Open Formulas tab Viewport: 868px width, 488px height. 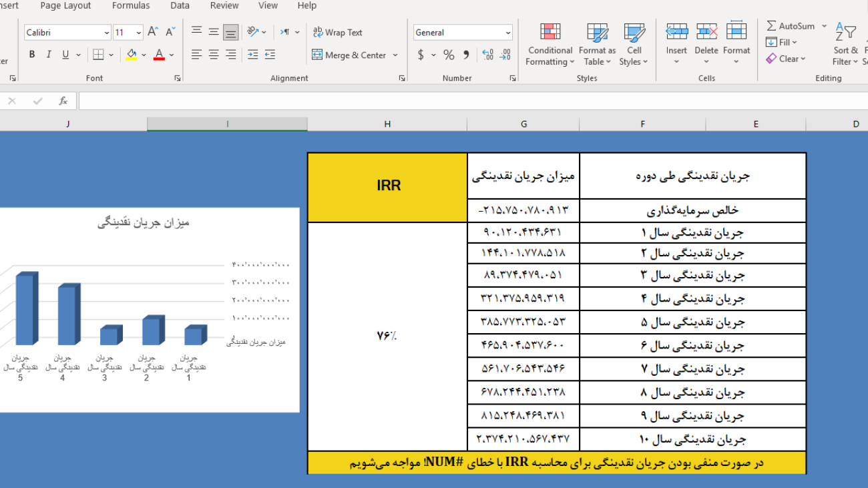[x=131, y=5]
